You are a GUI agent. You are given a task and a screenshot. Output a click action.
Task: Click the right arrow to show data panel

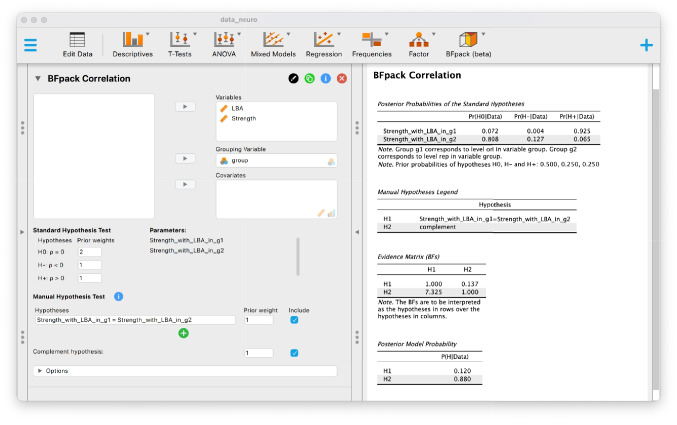tap(22, 232)
